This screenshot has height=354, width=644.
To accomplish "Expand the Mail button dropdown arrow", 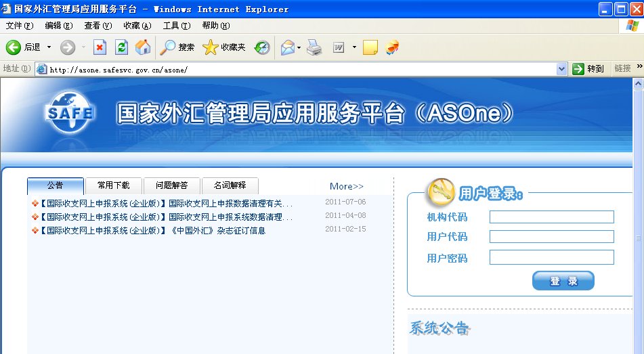I will (299, 47).
